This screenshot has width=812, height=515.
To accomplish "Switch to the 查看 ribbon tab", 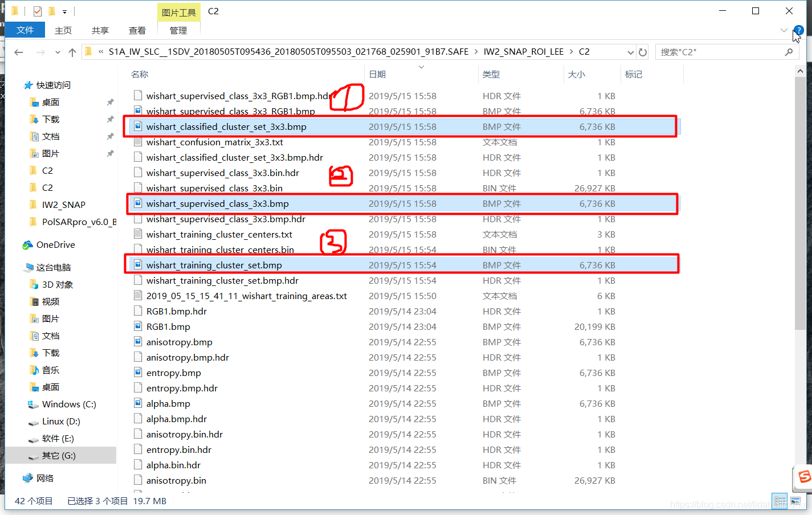I will tap(137, 30).
